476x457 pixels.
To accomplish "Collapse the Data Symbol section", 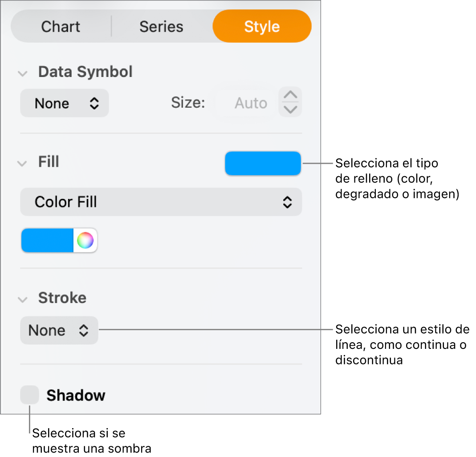I will pos(23,73).
